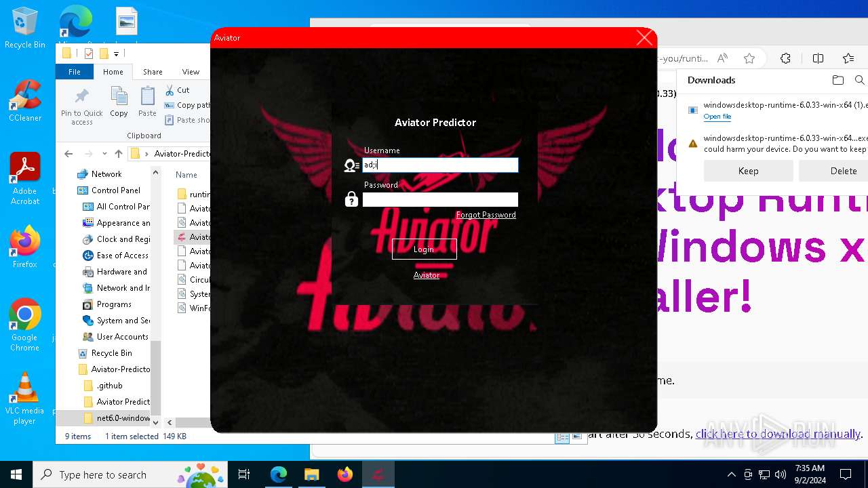Open the Customize Quick Access Toolbar dropdown
The width and height of the screenshot is (868, 488).
coord(117,54)
